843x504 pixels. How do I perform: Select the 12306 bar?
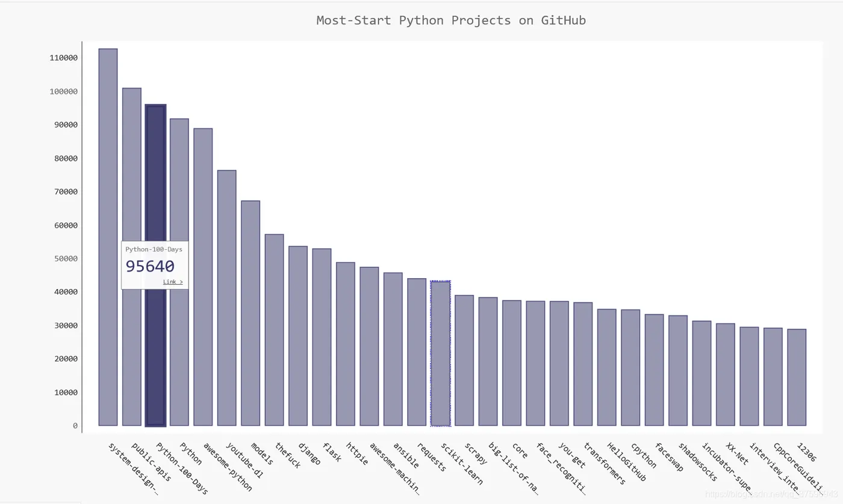[797, 378]
